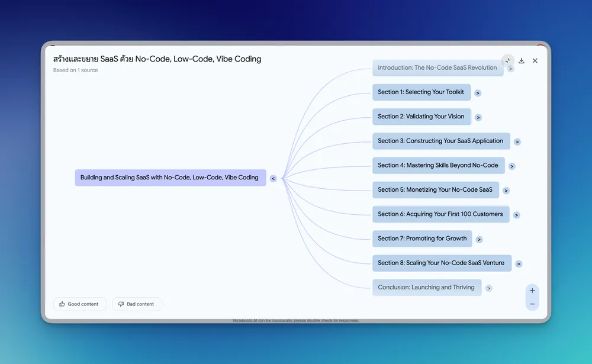Expand Section 2: Validating Your Vision arrow
Screen dimensions: 592x364
pyautogui.click(x=478, y=117)
